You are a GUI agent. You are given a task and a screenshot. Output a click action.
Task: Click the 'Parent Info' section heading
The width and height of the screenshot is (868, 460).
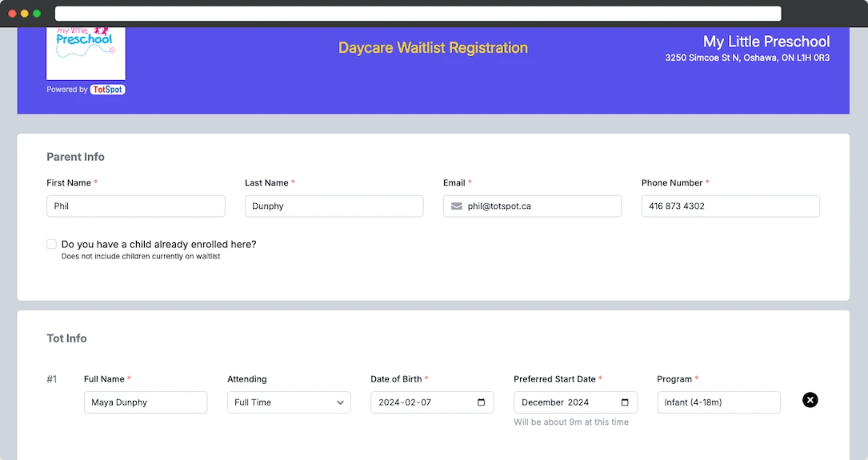75,157
